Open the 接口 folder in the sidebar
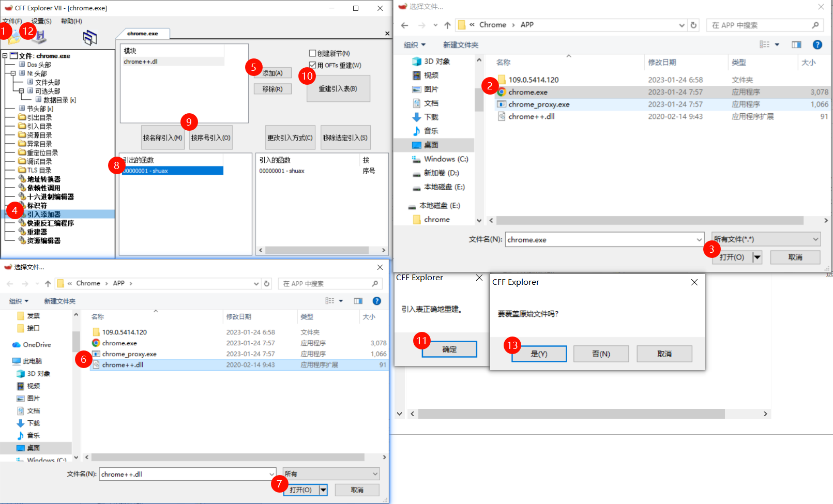The height and width of the screenshot is (504, 833). coord(28,328)
